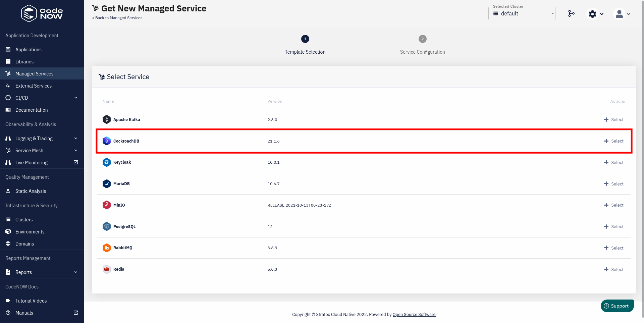
Task: Click MinIO version RELEASE.2021-10-13T00-23-17Z
Action: click(x=299, y=205)
